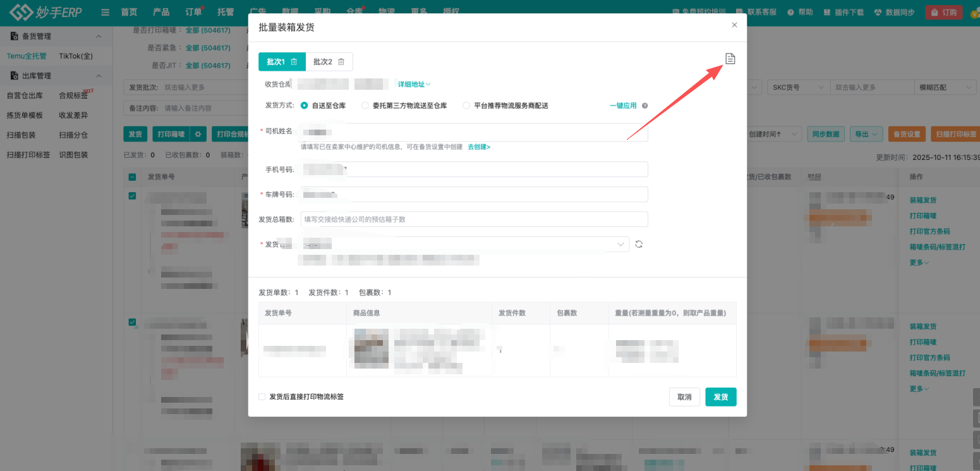Click the 插件下载 plugin download icon
Viewport: 980px width, 471px height.
(828, 11)
